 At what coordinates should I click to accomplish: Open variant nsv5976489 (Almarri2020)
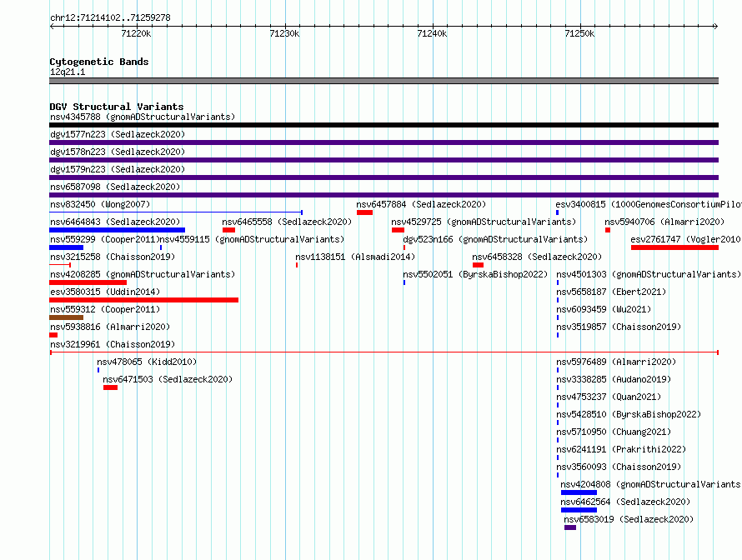pos(616,362)
